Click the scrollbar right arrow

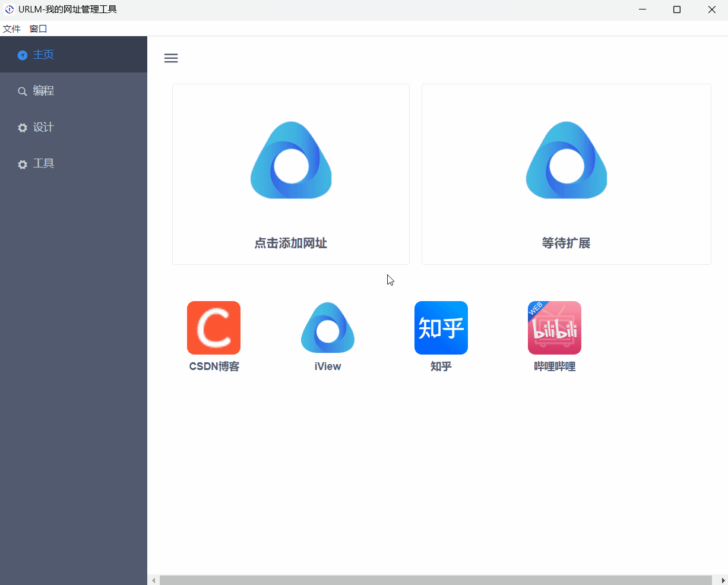pos(723,580)
